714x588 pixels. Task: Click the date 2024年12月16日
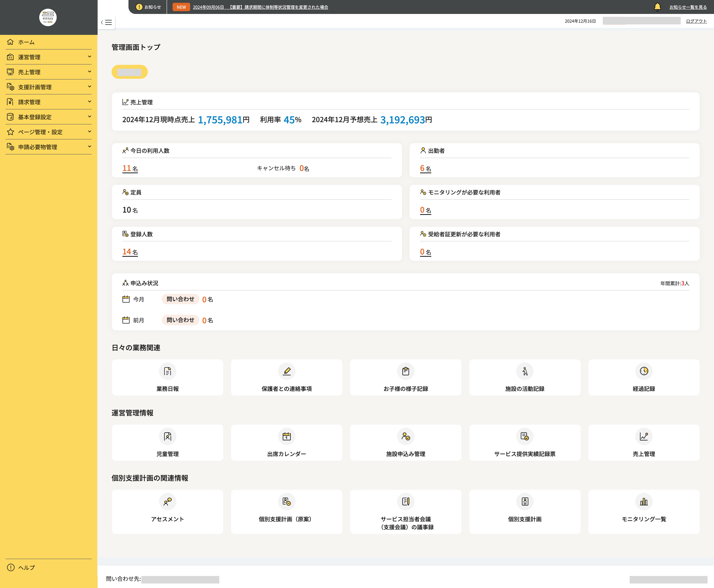[x=580, y=21]
